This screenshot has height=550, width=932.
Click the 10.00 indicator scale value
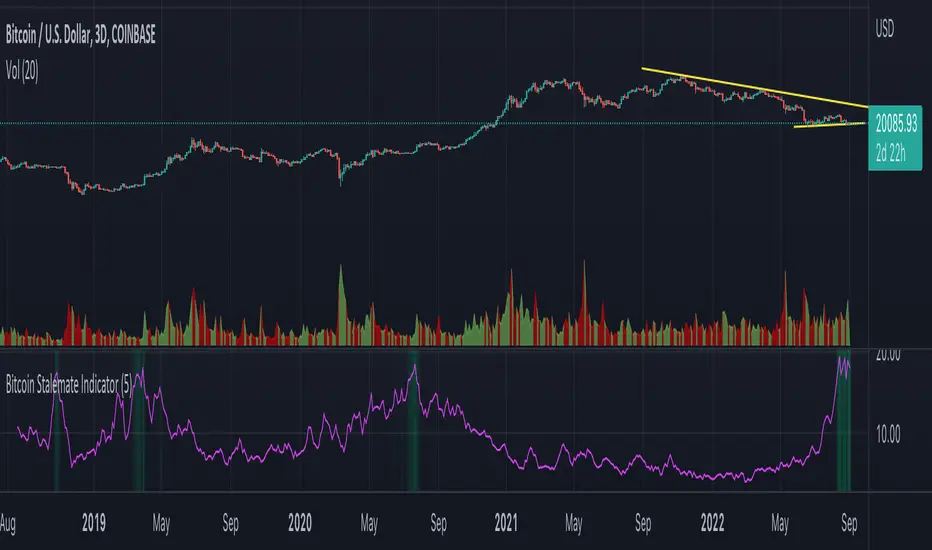(888, 435)
